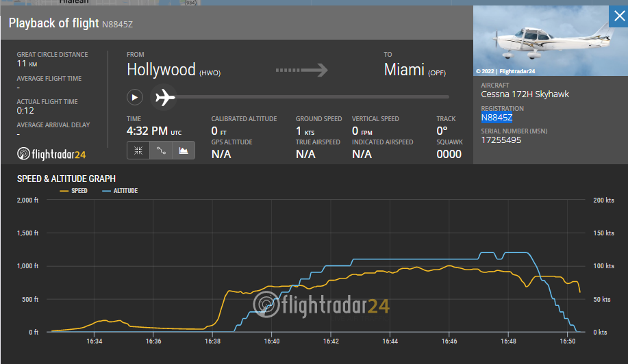The height and width of the screenshot is (364, 628).
Task: Click the Miami (OPF) destination airport
Action: click(414, 70)
